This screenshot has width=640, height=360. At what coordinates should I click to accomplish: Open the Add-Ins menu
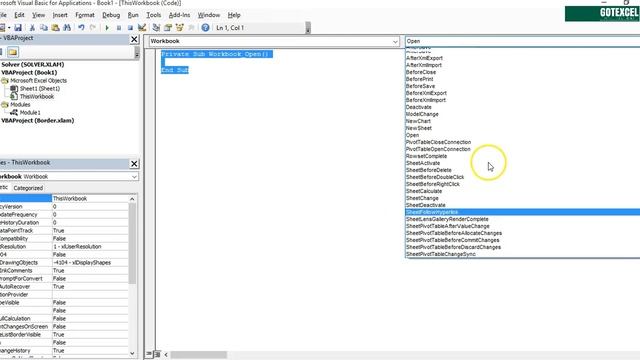click(x=180, y=15)
